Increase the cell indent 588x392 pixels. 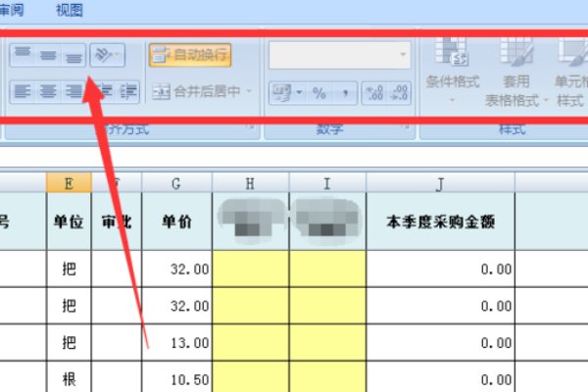click(128, 91)
